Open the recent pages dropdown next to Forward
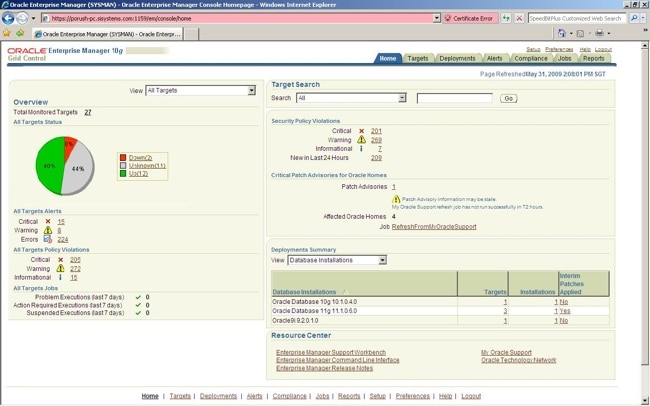Viewport: 650px width, 406px height. pos(34,19)
